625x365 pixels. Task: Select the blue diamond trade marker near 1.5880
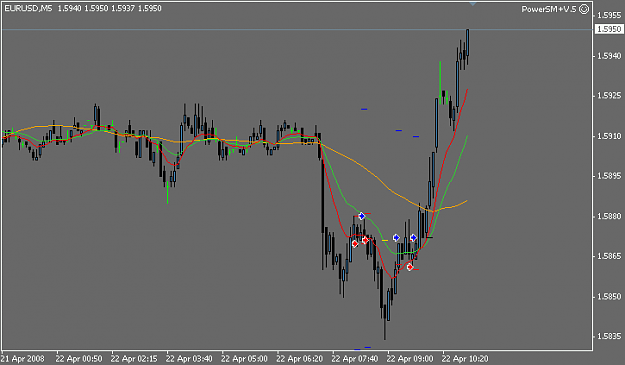coord(362,216)
